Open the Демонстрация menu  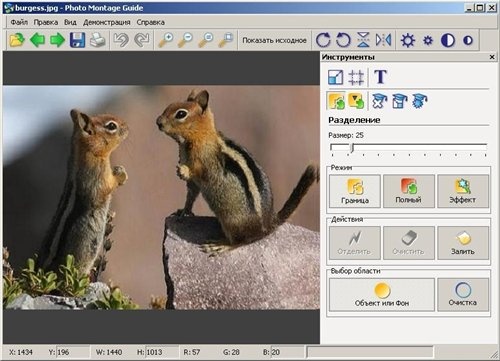(x=107, y=22)
